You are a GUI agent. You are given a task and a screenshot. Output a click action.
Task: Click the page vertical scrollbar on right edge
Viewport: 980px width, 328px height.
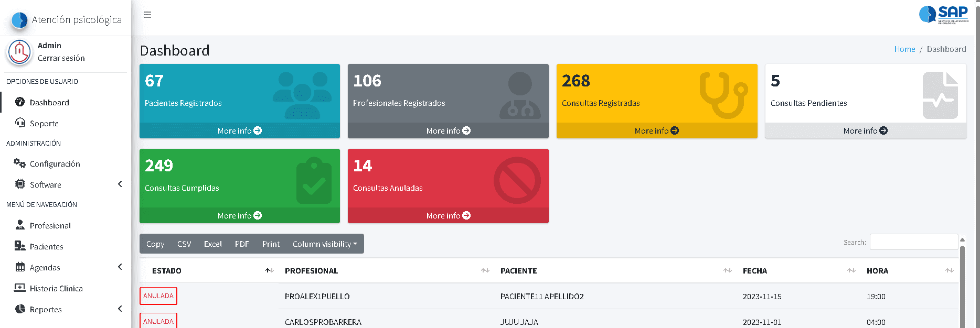pyautogui.click(x=977, y=164)
